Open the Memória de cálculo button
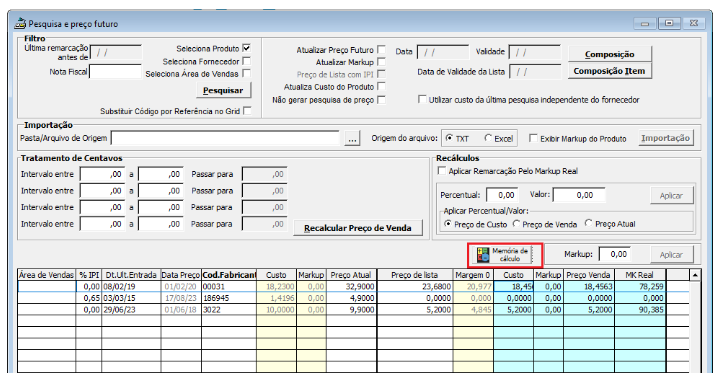This screenshot has height=388, width=721. point(505,255)
